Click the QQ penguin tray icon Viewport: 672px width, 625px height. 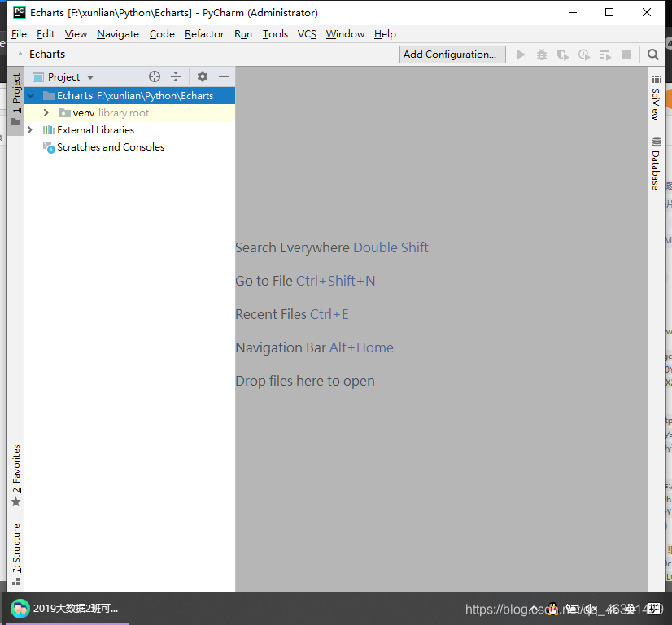(x=553, y=609)
